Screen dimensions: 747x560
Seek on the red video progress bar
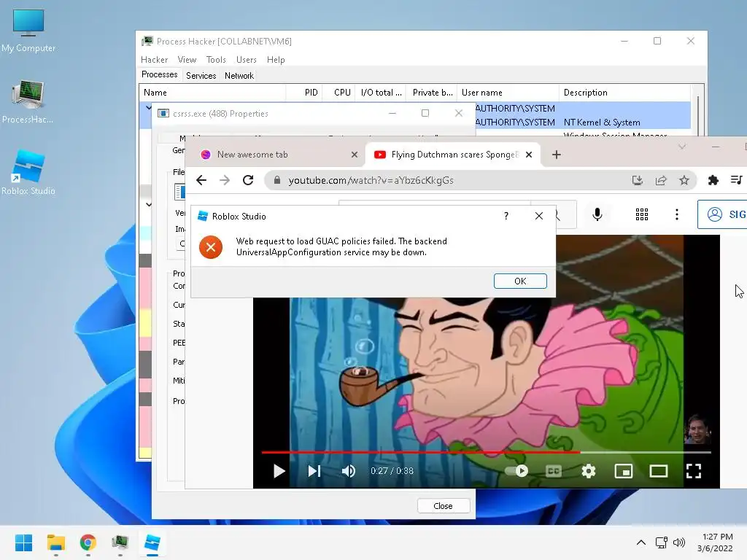tap(486, 452)
